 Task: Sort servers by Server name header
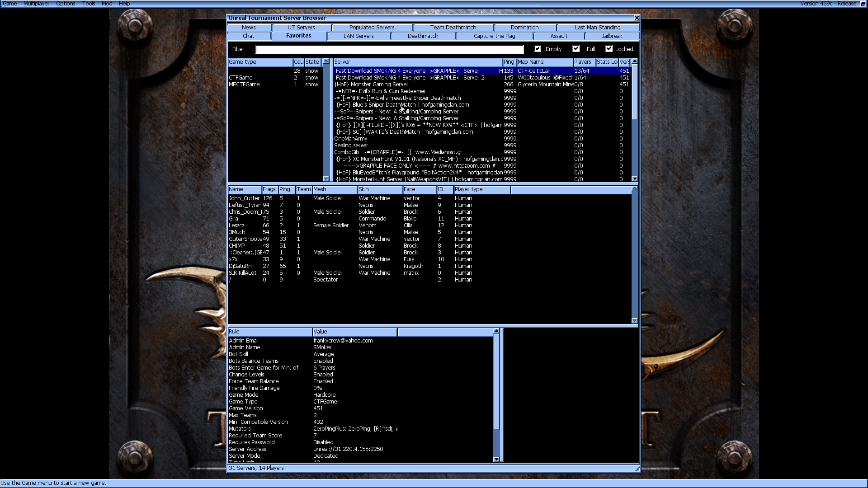[x=417, y=62]
